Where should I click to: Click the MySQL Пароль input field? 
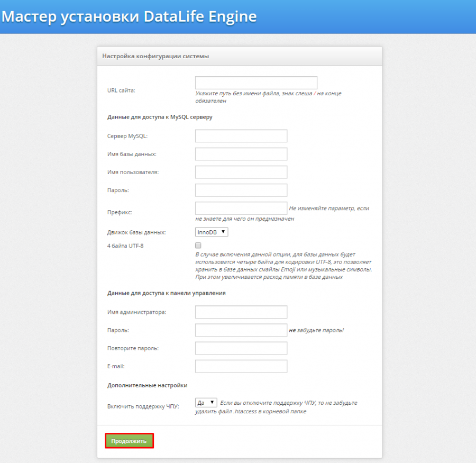241,189
